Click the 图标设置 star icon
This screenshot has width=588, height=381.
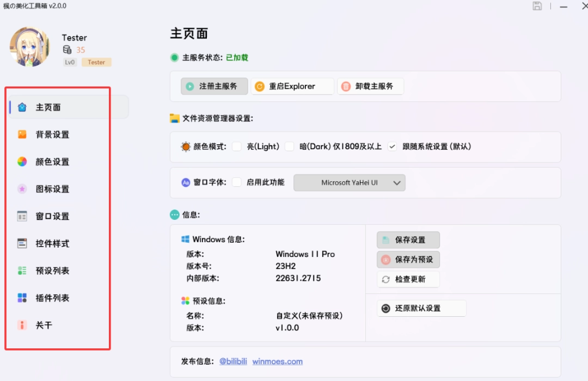coord(22,189)
